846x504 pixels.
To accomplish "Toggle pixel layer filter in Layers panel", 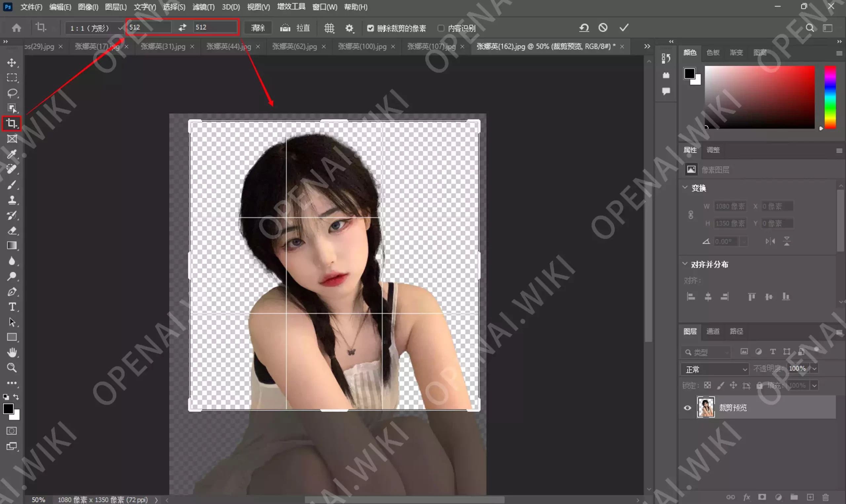I will click(x=744, y=352).
